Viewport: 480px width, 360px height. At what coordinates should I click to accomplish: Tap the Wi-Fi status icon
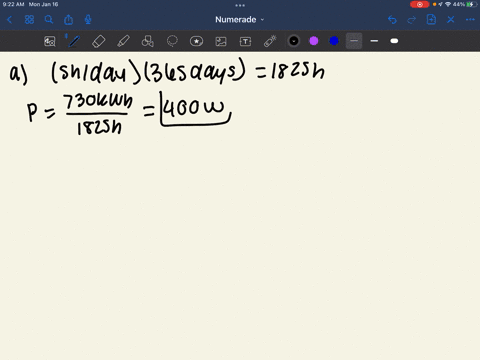(448, 4)
